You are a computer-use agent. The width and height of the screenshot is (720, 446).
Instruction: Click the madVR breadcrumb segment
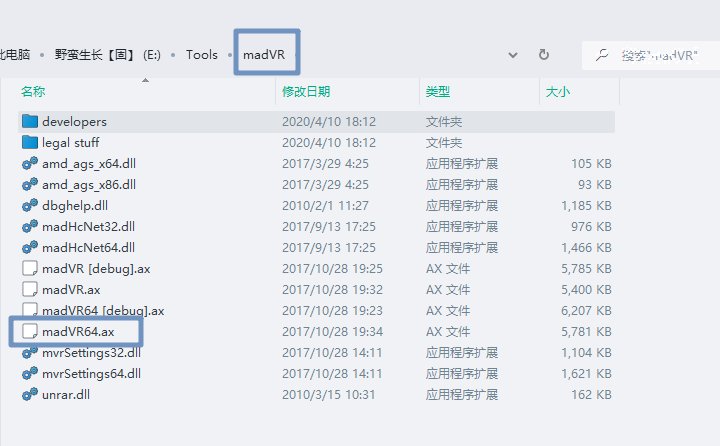coord(264,55)
